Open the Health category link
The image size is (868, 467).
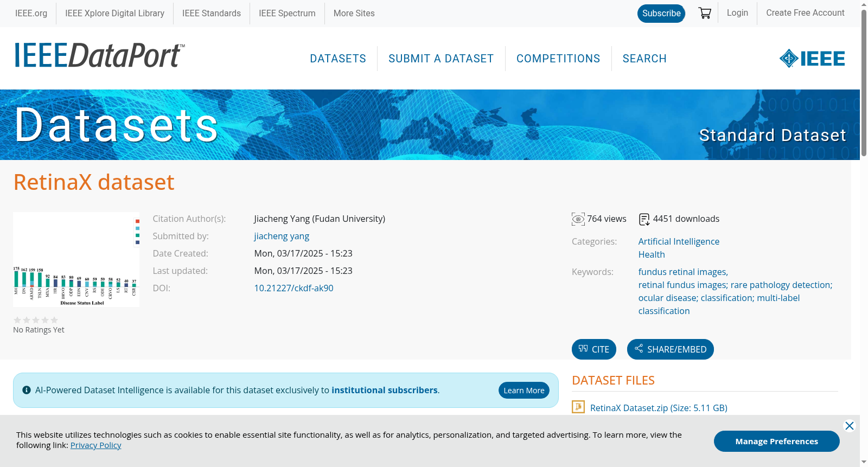[x=652, y=255]
